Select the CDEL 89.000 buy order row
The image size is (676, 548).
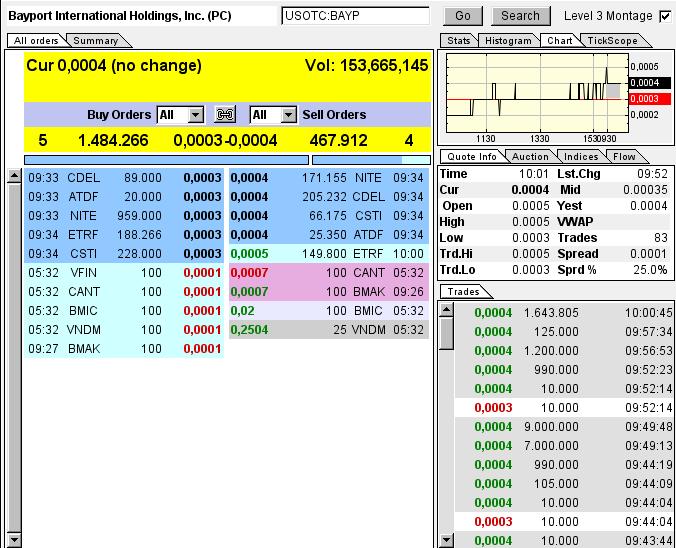coord(124,178)
